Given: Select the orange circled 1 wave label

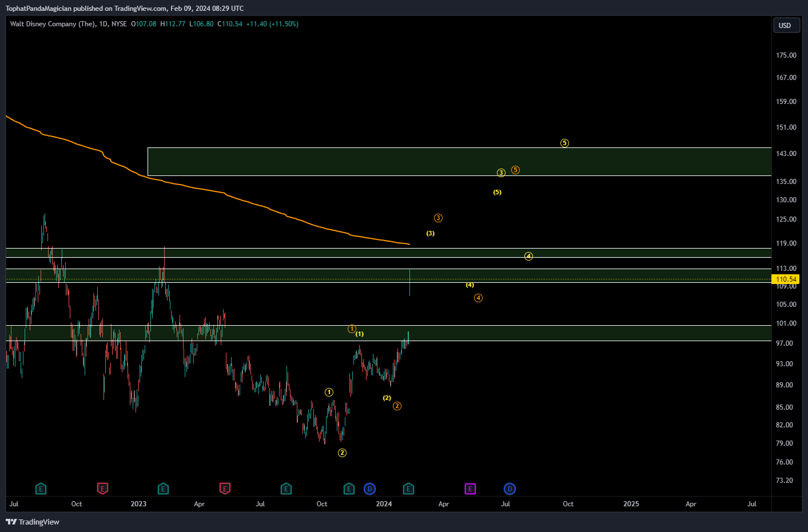Looking at the screenshot, I should (x=352, y=329).
